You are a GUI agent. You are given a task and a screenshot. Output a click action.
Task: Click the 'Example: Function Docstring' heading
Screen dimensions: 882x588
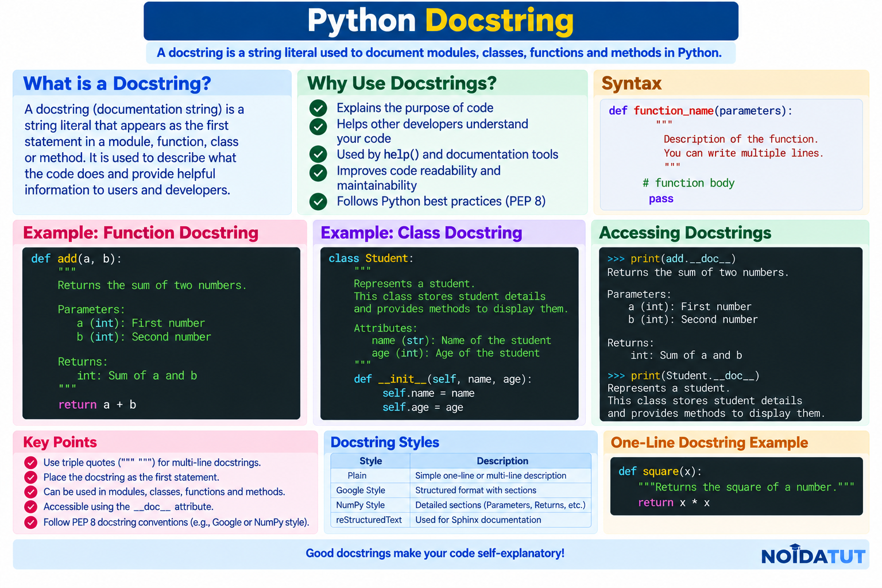[141, 233]
